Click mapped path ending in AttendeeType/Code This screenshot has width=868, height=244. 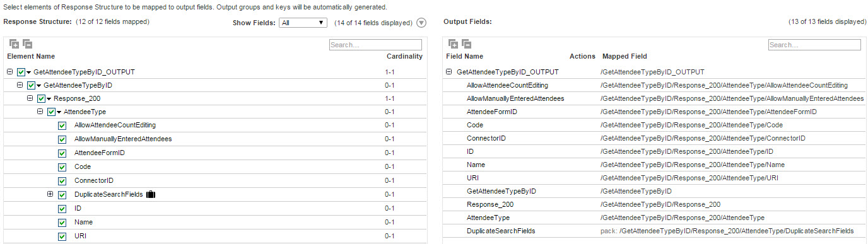point(692,125)
